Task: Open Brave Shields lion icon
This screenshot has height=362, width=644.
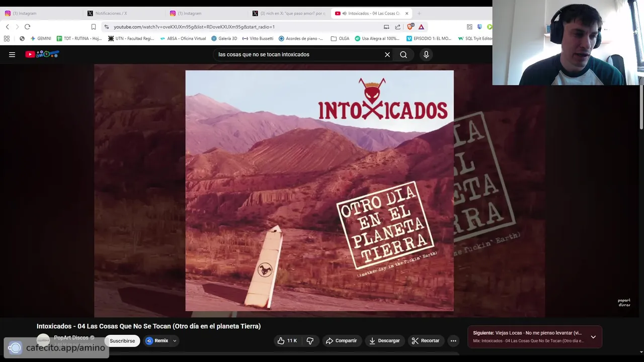Action: click(x=411, y=27)
